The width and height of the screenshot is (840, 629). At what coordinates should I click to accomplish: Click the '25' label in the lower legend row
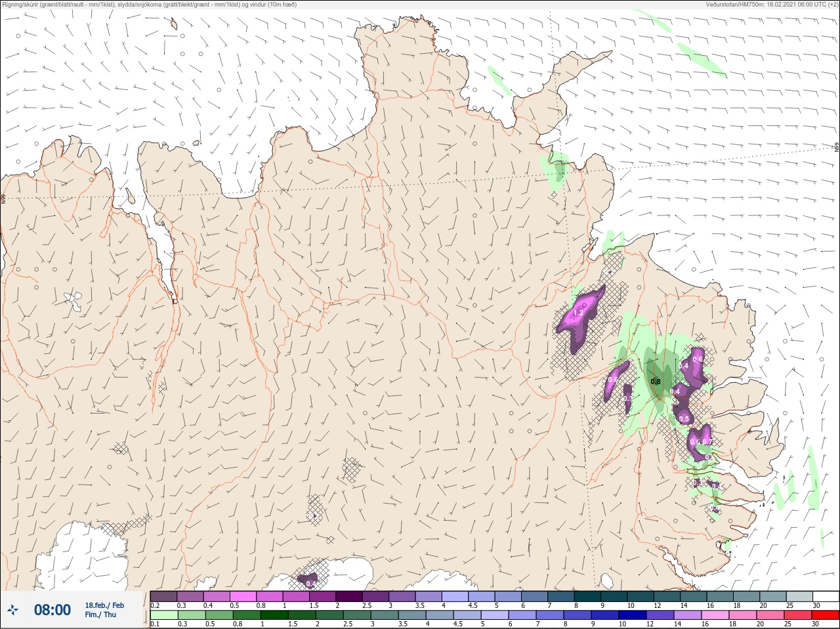787,624
